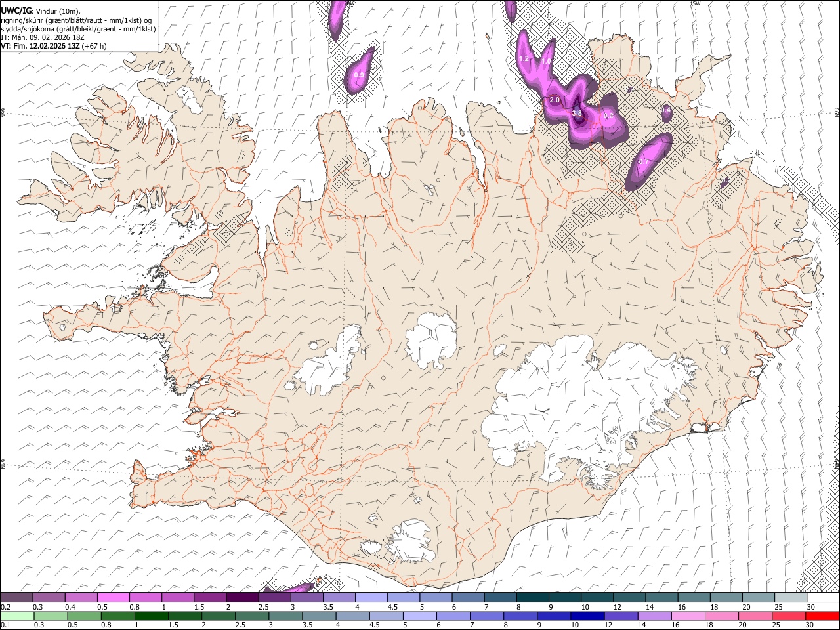Select the 'VT: Fim. 12.02.2026 13Z (+67 h)' line

click(54, 46)
